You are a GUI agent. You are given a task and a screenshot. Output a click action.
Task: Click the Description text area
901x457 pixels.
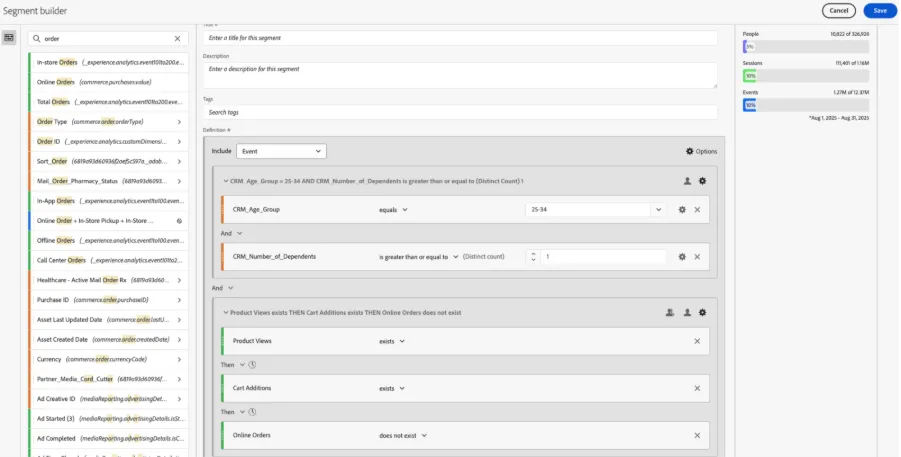point(460,75)
